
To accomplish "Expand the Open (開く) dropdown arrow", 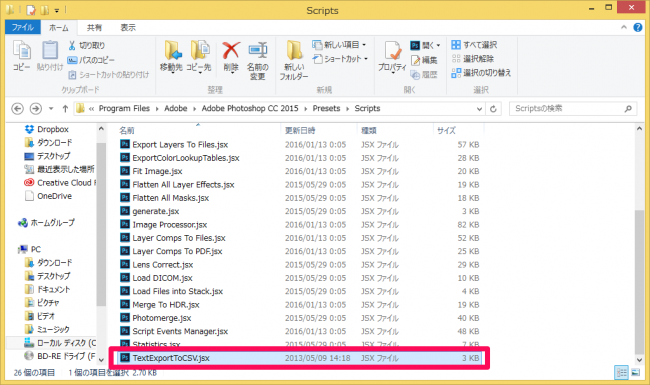I will 438,46.
